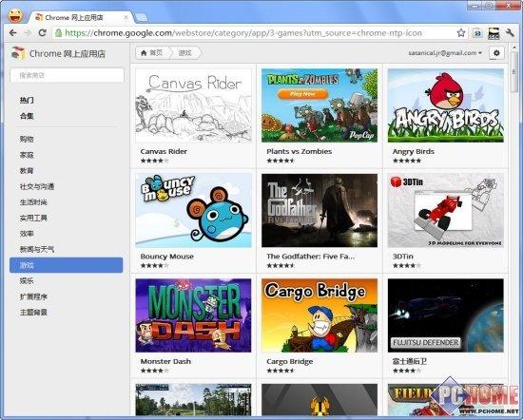523x420 pixels.
Task: Open the gear settings button in the store
Action: [x=496, y=52]
